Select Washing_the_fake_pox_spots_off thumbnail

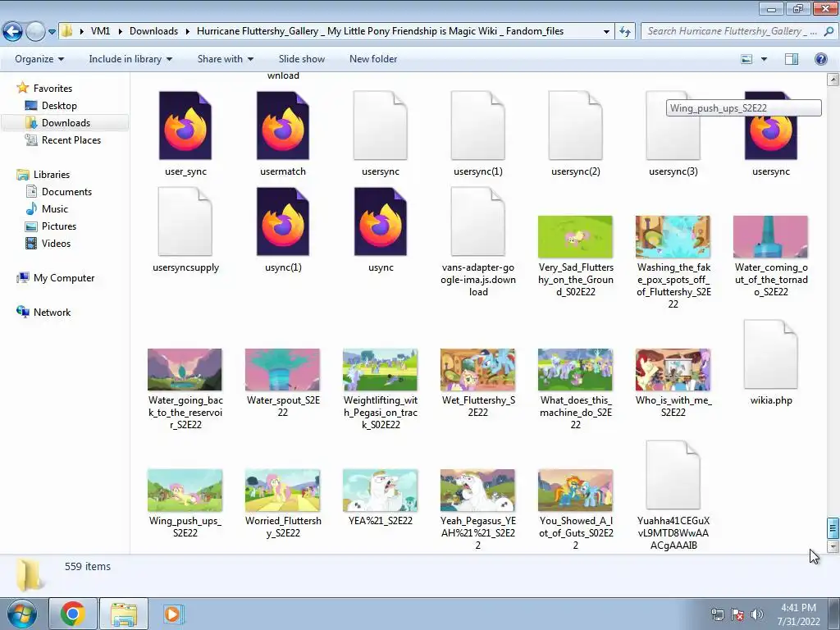673,237
